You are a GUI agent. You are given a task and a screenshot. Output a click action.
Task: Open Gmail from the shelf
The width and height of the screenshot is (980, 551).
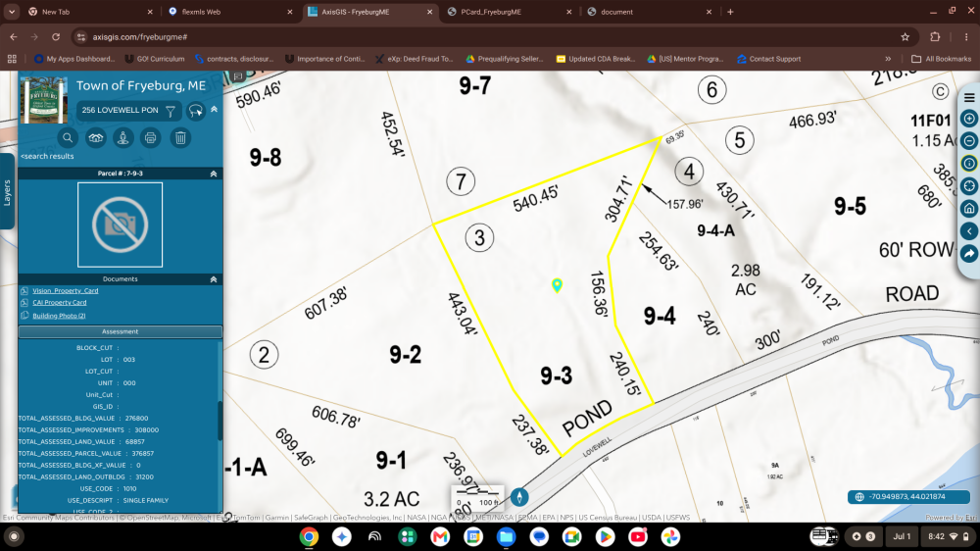click(440, 536)
